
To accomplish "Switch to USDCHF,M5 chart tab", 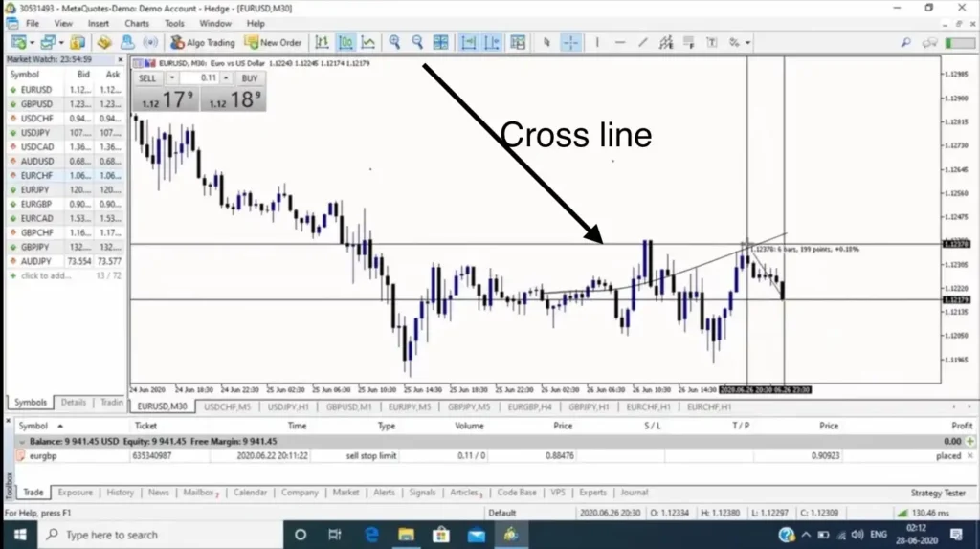I will pyautogui.click(x=227, y=406).
